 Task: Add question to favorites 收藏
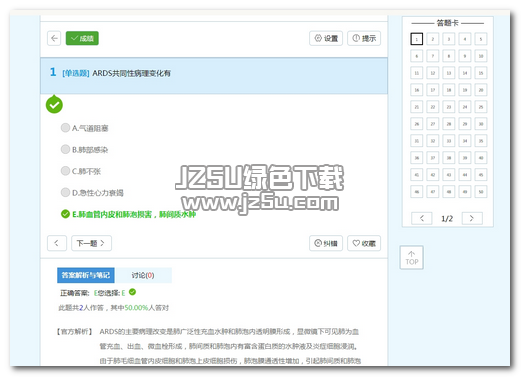(x=364, y=243)
